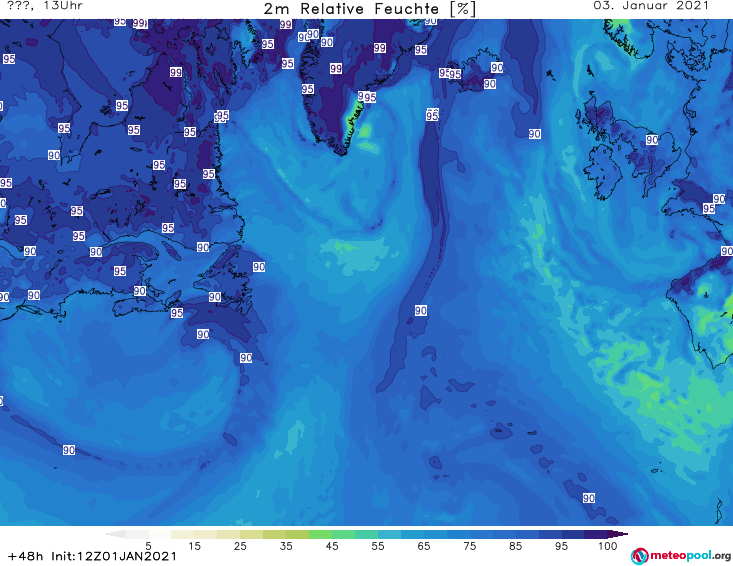
Task: Pick the pale grey arrow start of colorbar
Action: pyautogui.click(x=116, y=534)
